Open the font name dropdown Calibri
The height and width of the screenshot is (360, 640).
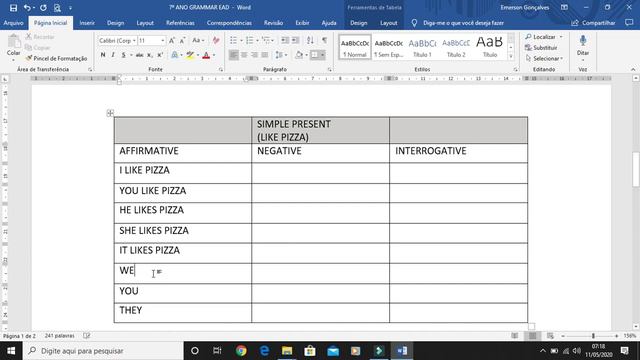point(133,40)
